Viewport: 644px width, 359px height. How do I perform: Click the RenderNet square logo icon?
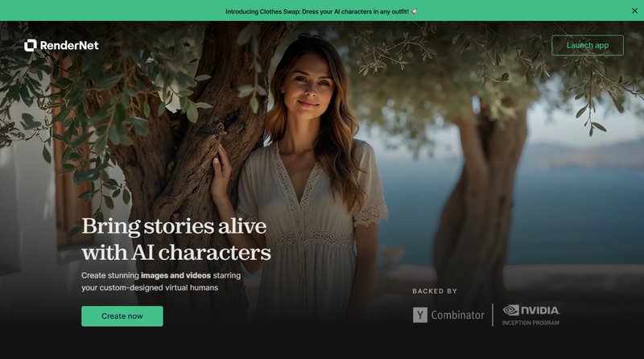[x=31, y=45]
